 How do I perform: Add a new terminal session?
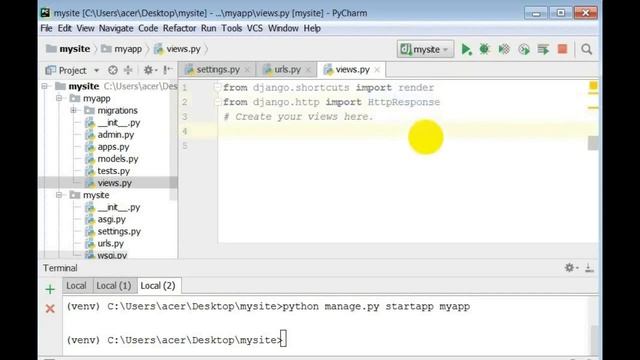click(x=50, y=289)
